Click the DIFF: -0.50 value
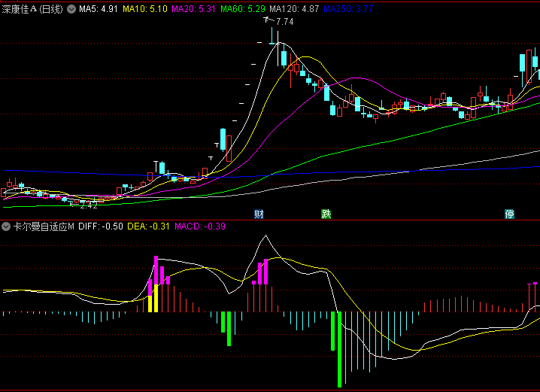Viewport: 540px width, 392px height. tap(101, 226)
